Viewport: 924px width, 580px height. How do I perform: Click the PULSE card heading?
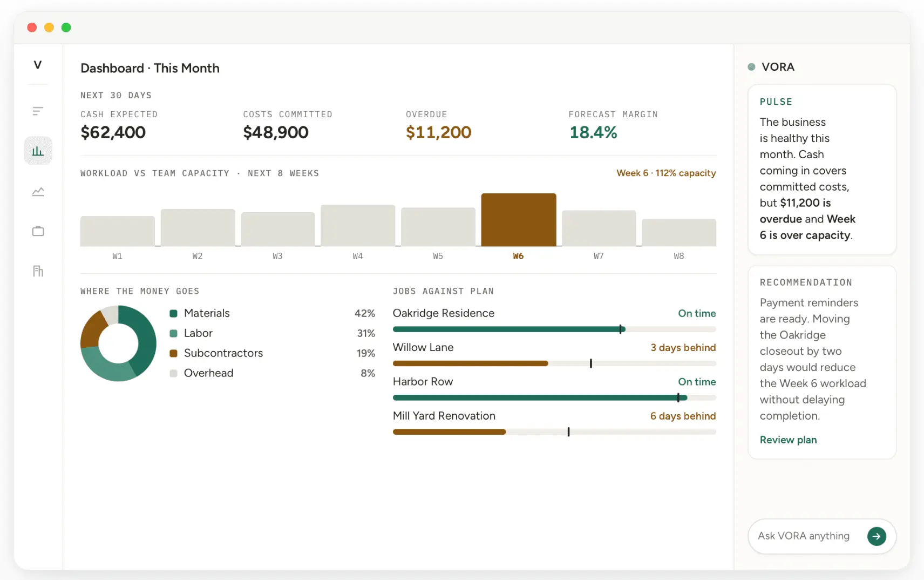pyautogui.click(x=776, y=102)
